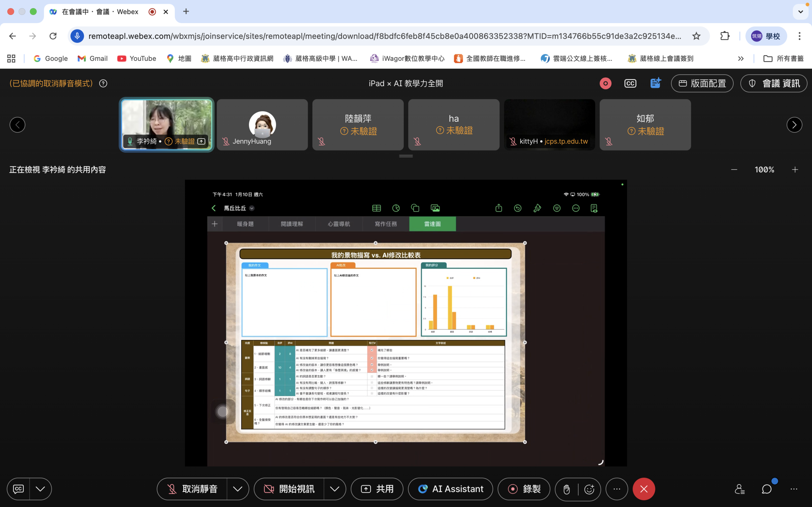
Task: Click the AI notes icon in header
Action: (655, 83)
